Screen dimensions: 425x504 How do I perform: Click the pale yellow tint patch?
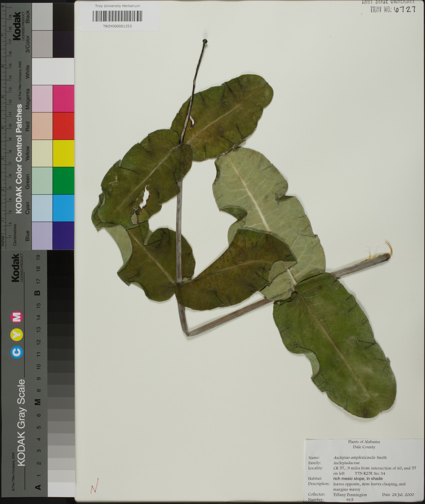[x=42, y=153]
